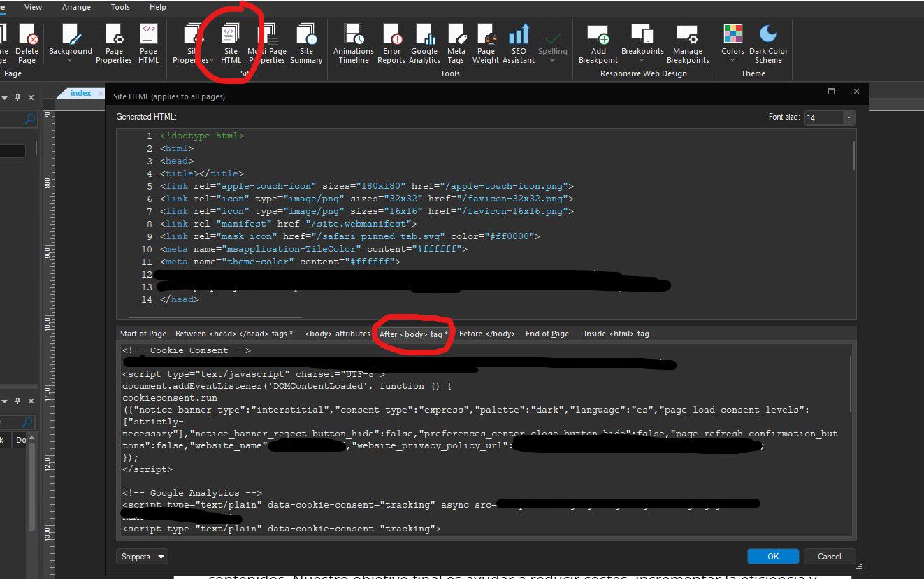Viewport: 924px width, 579px height.
Task: Select the After <body> tag tab
Action: [413, 334]
